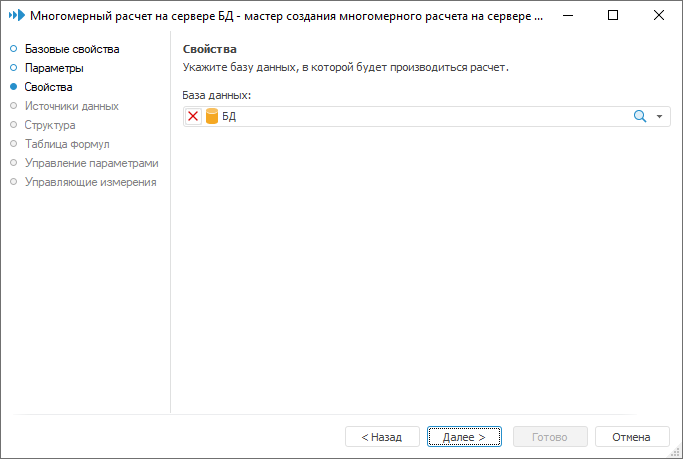
Task: Close the wizard window
Action: click(x=658, y=16)
